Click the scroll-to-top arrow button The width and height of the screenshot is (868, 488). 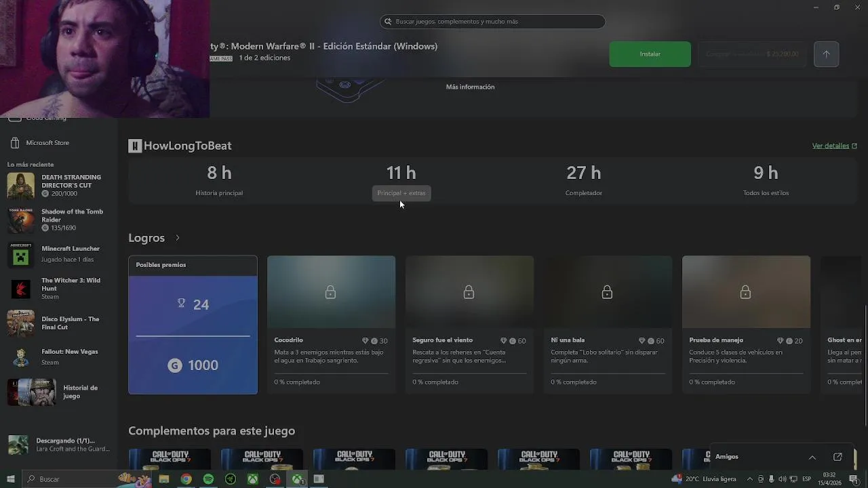826,54
